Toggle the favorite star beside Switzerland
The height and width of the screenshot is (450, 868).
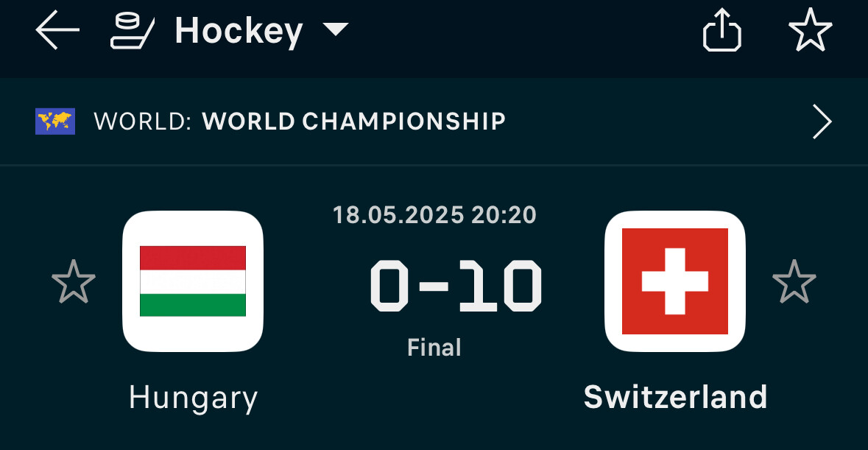[x=794, y=282]
